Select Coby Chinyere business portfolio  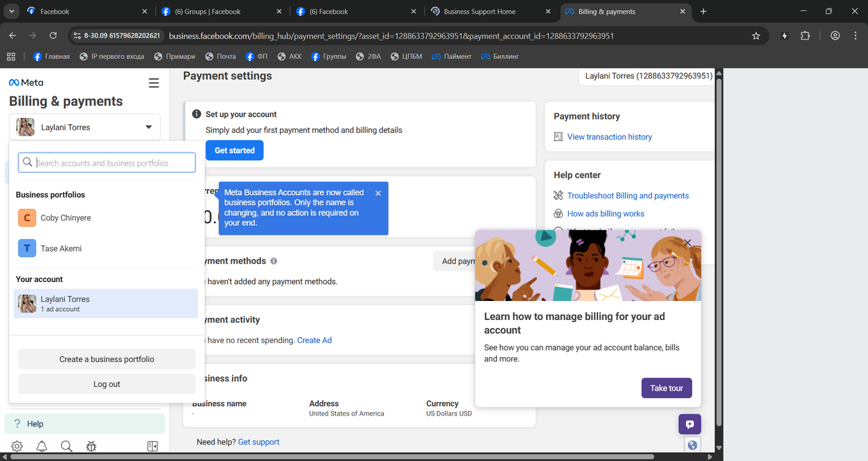tap(106, 218)
